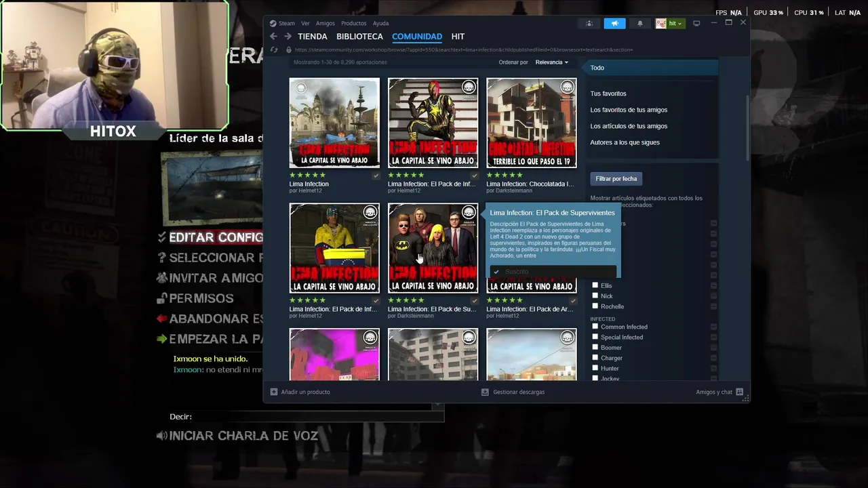The width and height of the screenshot is (868, 488).
Task: Go forward with the Steam forward arrow
Action: 288,37
